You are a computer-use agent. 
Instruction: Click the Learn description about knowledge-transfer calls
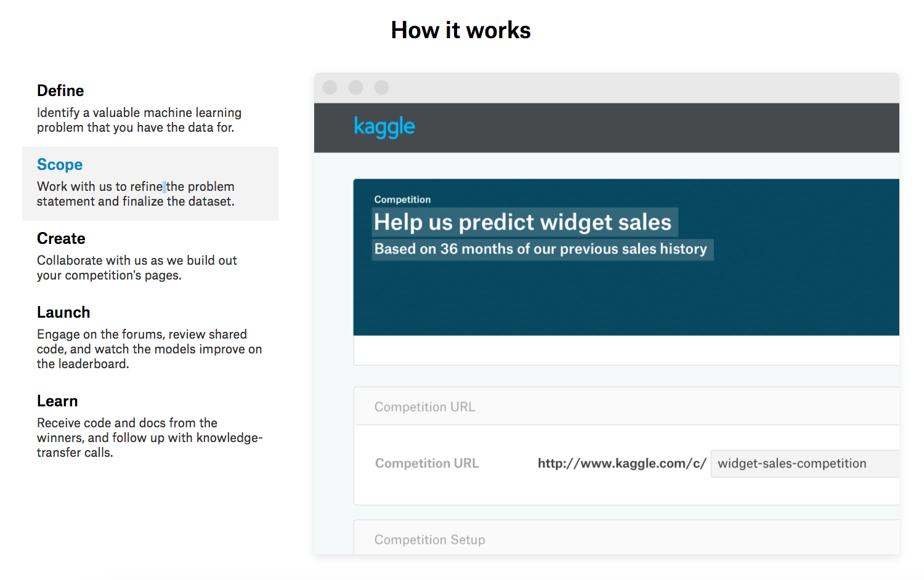click(x=150, y=438)
